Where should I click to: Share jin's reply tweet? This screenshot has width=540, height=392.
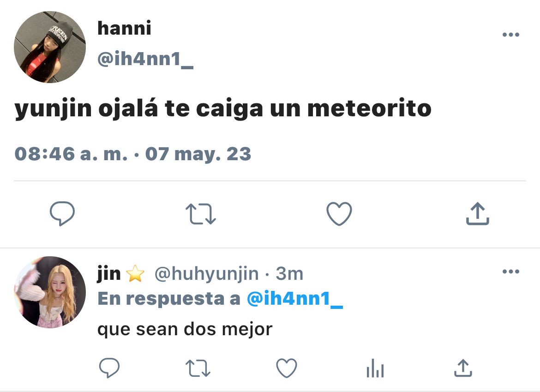point(463,368)
